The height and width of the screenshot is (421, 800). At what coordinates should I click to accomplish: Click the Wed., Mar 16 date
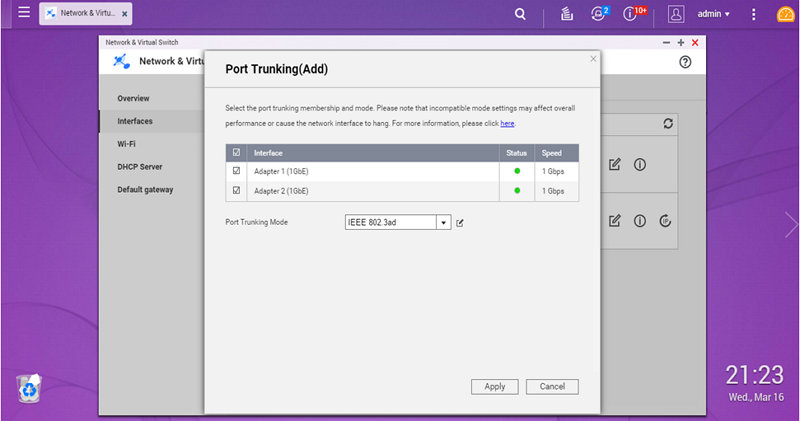(756, 397)
